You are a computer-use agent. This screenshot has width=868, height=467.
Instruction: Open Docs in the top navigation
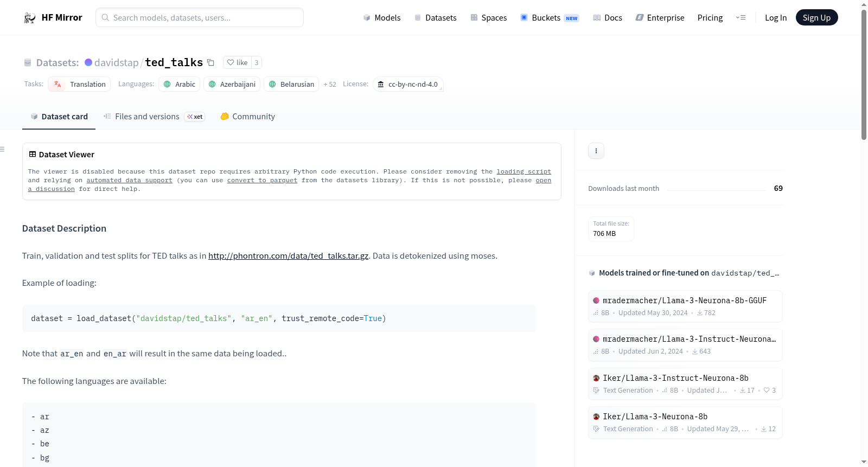(608, 18)
